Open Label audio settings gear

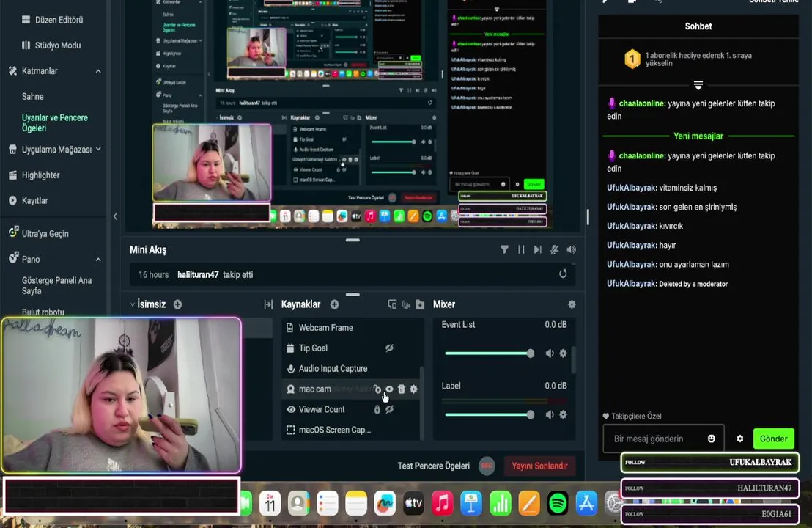coord(563,414)
